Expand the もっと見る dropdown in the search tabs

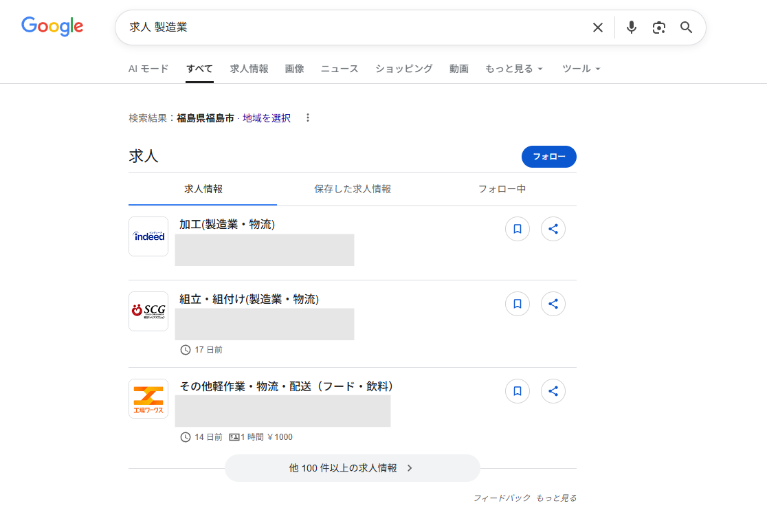coord(514,69)
